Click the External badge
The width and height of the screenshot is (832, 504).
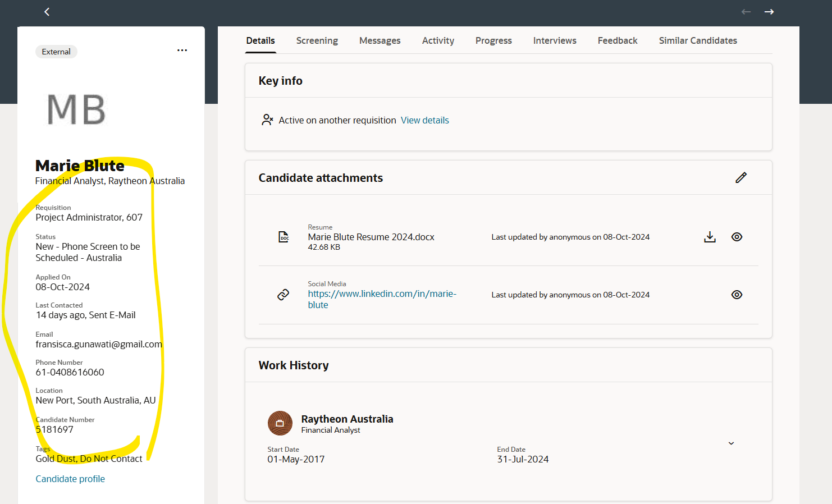point(56,52)
